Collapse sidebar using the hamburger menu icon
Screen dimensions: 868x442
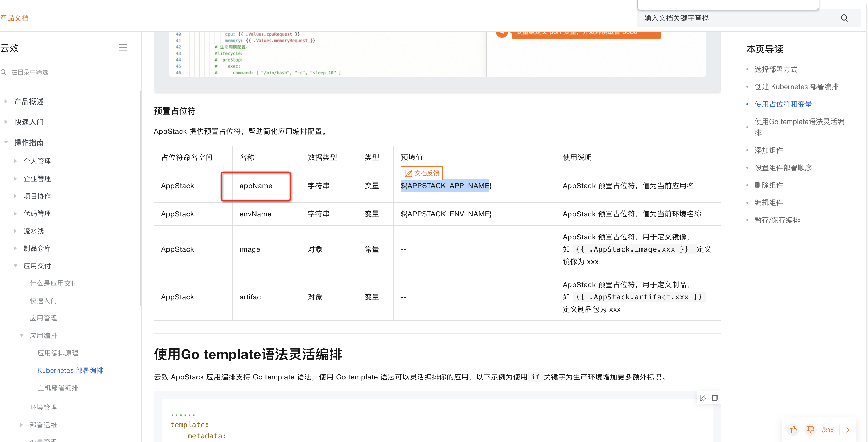pos(123,48)
